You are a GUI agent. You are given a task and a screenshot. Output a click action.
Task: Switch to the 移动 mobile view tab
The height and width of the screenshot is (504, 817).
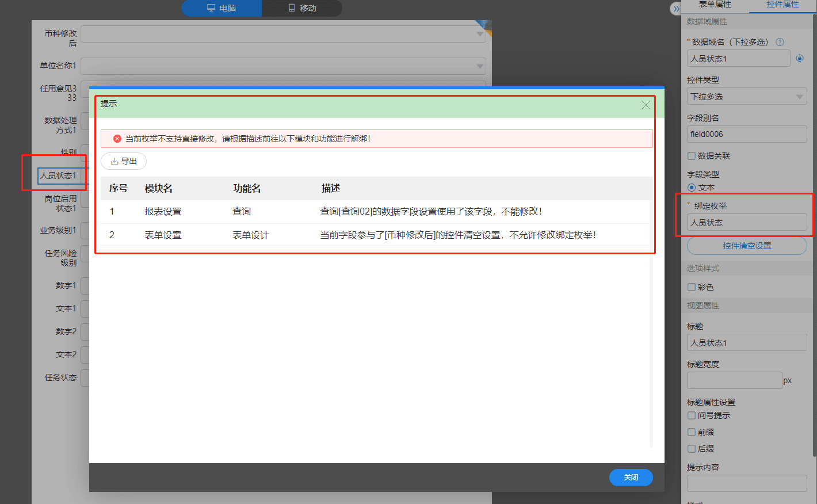click(x=302, y=8)
